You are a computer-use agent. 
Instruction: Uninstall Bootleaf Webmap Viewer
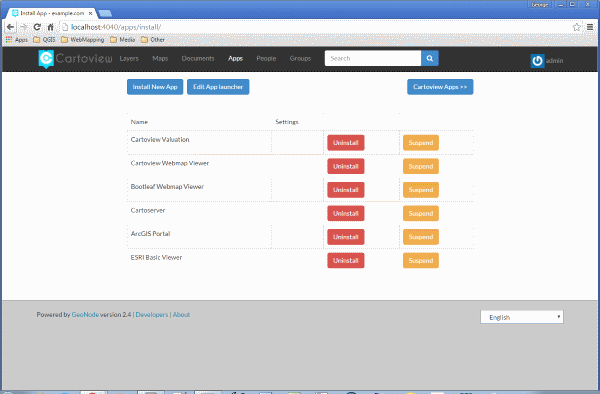(x=346, y=190)
